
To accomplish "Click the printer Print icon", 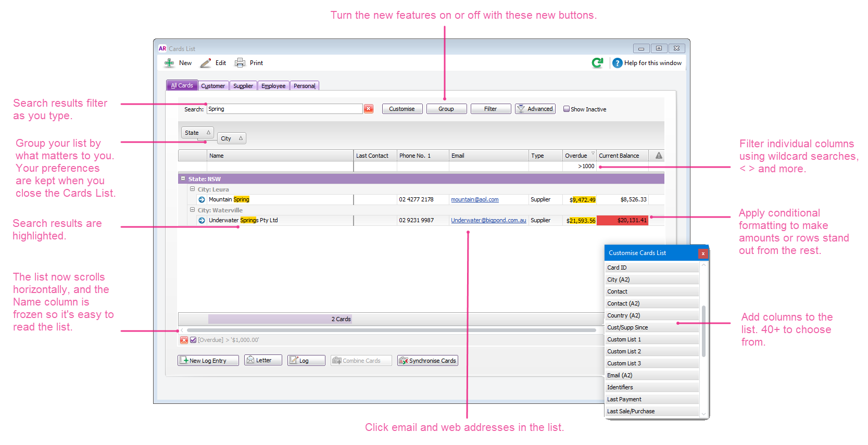I will tap(240, 63).
